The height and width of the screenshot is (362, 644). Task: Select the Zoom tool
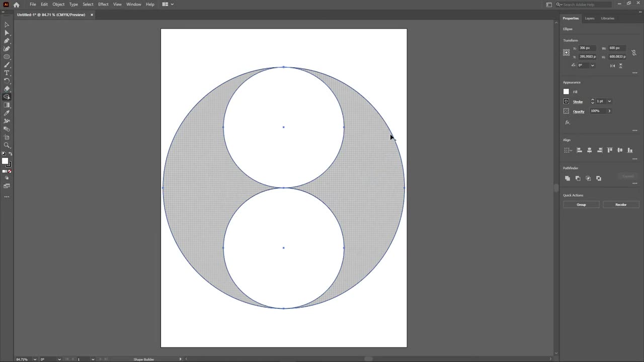pos(7,145)
